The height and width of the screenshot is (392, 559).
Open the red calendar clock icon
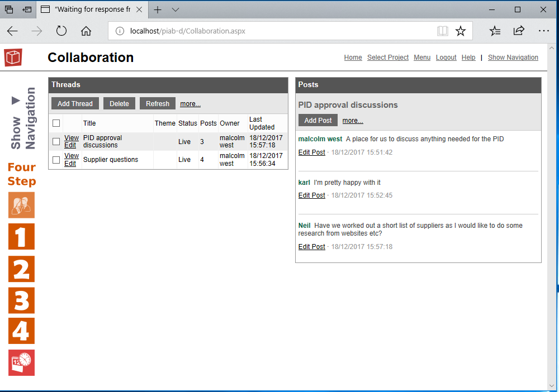point(21,362)
